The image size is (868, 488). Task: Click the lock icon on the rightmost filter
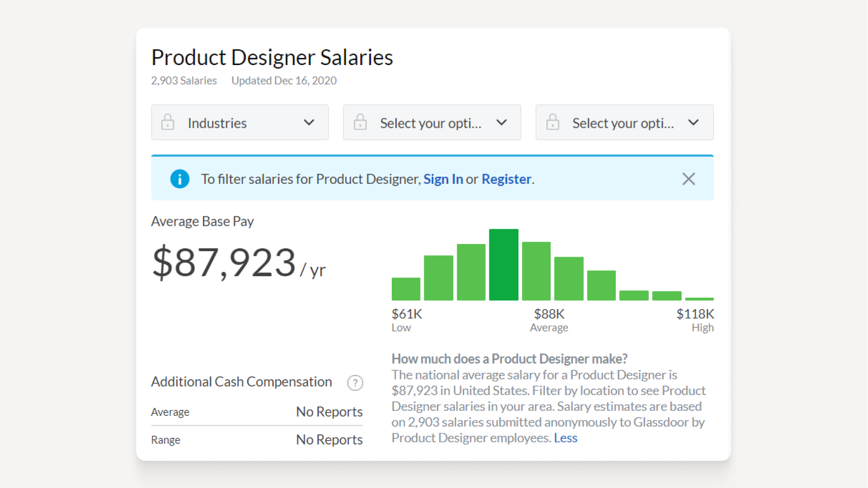553,122
